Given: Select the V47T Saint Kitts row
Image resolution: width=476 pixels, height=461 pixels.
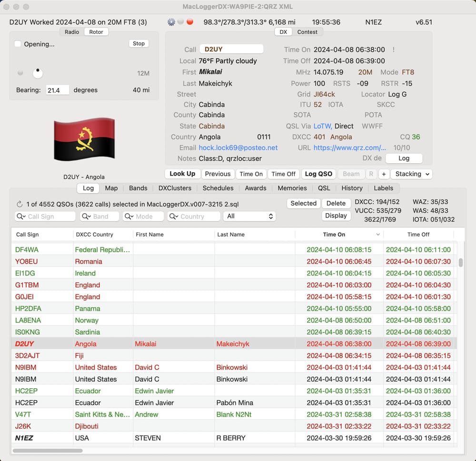Looking at the screenshot, I should point(234,414).
